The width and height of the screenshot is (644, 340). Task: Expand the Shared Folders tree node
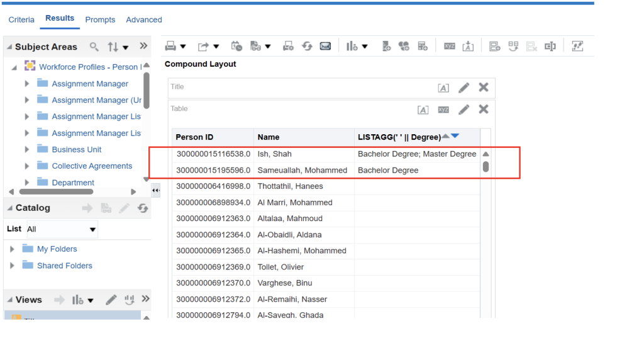point(12,266)
